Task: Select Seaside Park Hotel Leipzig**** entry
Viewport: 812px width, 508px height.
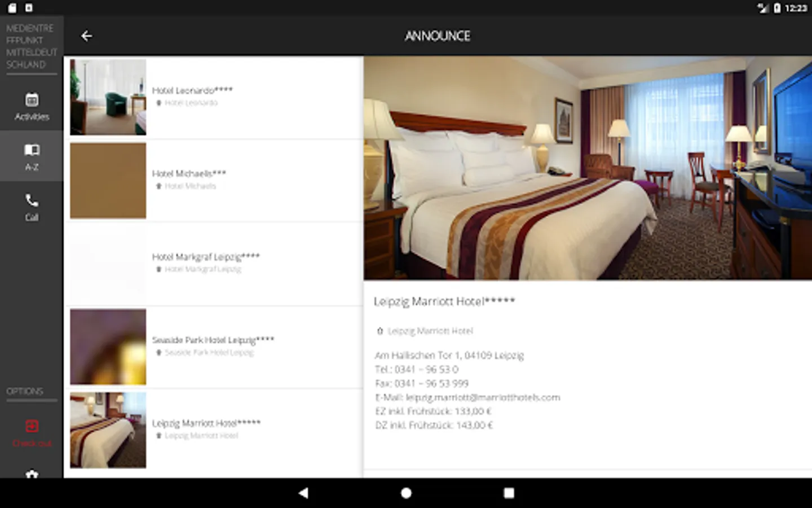Action: pos(214,347)
